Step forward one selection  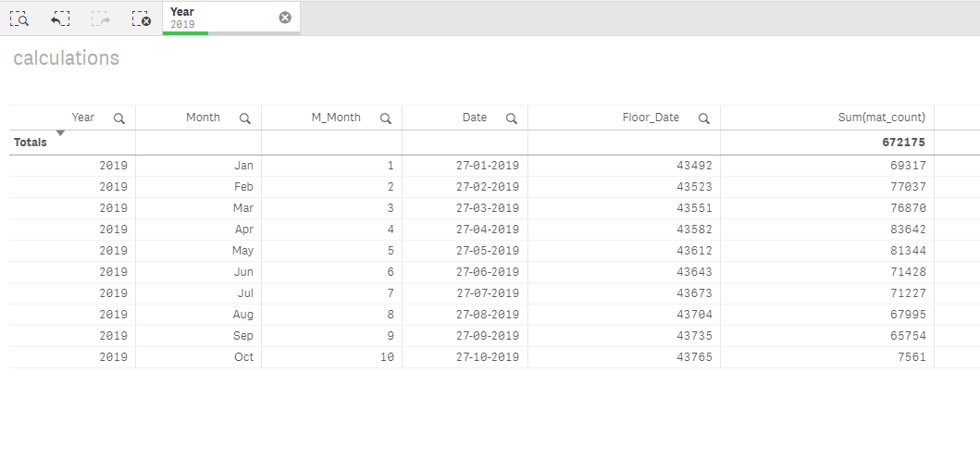pos(101,19)
